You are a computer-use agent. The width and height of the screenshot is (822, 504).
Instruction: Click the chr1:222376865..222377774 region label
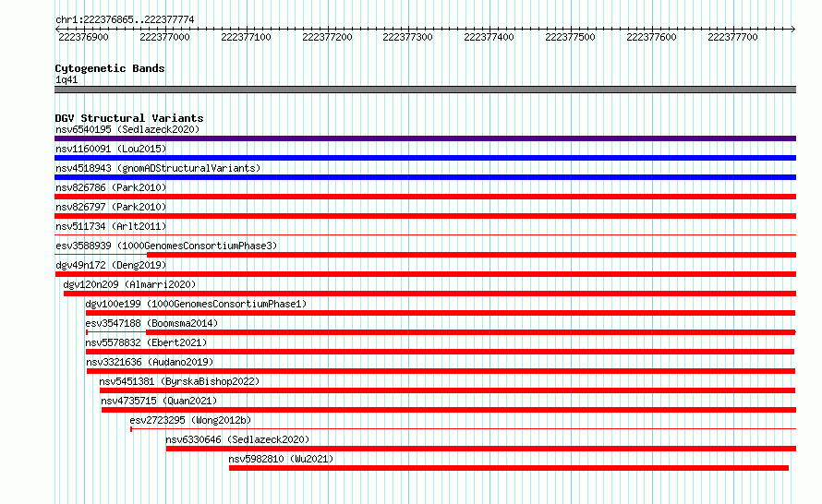click(125, 19)
